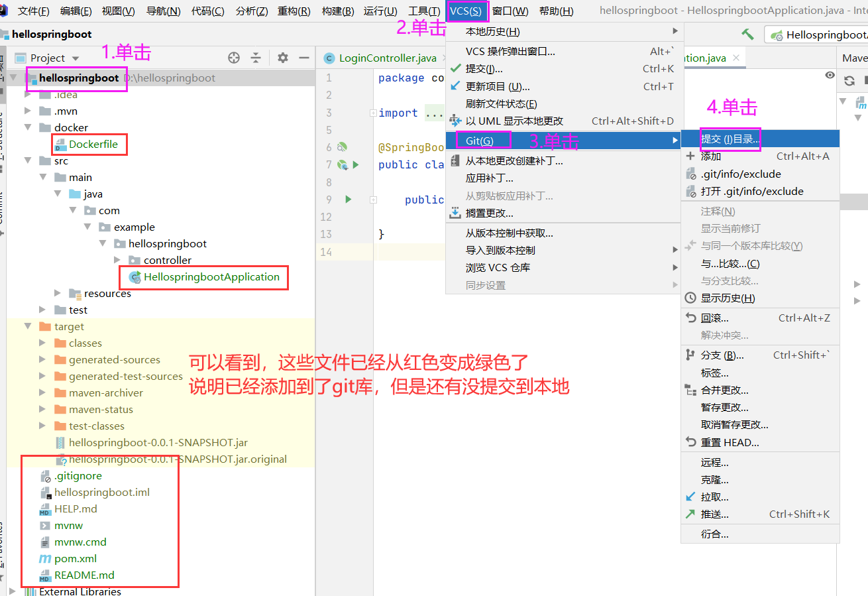Select mvnw.cmd file
Screen dimensions: 868x596
(80, 542)
